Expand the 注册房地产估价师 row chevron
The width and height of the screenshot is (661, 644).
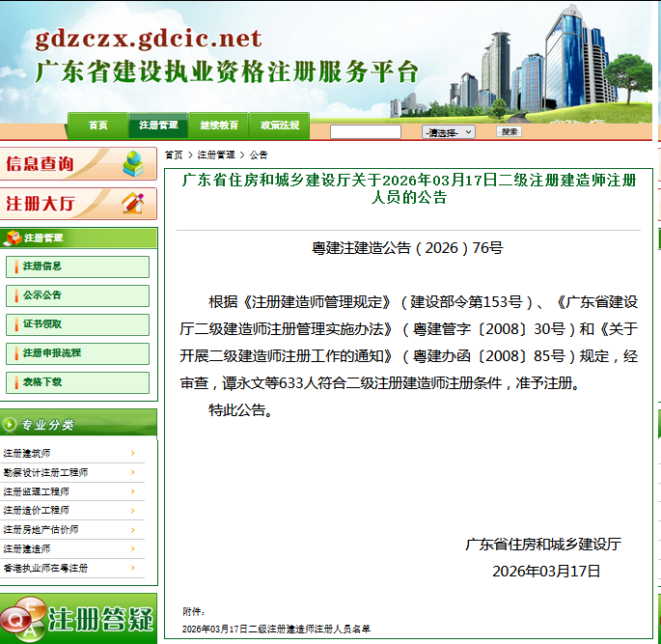pos(133,530)
